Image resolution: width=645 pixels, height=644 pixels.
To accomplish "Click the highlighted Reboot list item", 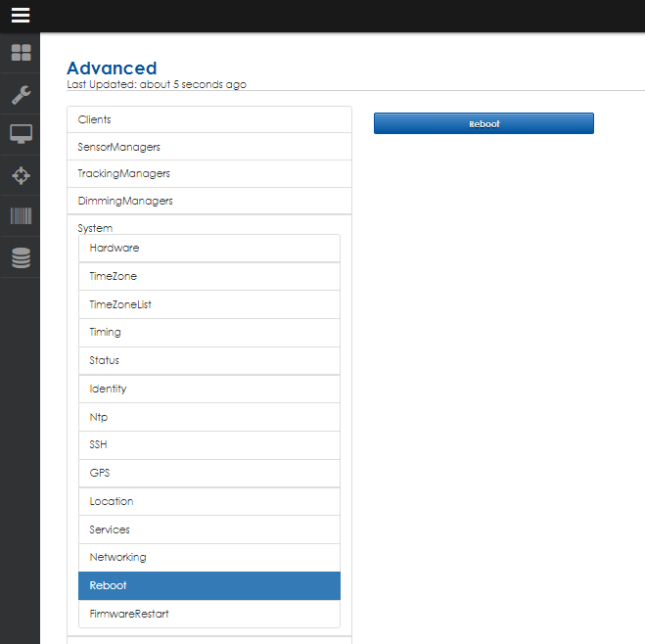I will click(x=208, y=586).
